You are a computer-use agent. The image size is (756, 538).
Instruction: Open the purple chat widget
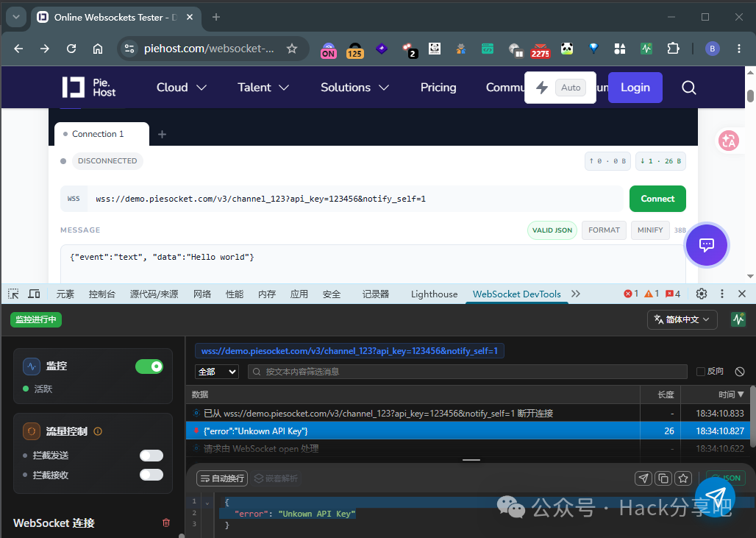tap(706, 244)
